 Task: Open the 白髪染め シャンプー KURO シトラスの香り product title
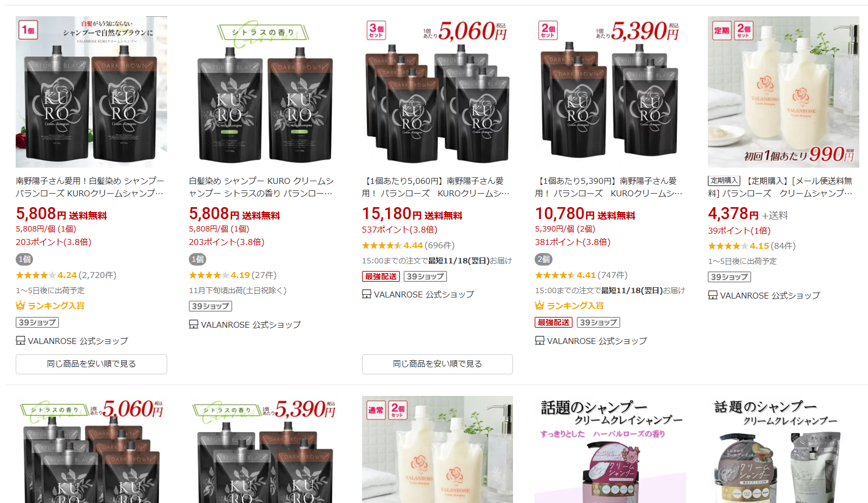point(261,187)
